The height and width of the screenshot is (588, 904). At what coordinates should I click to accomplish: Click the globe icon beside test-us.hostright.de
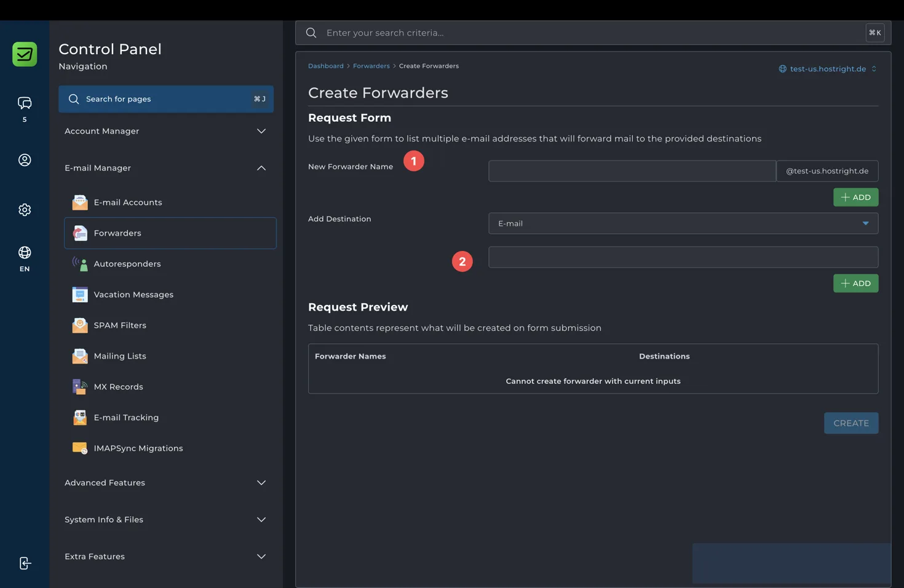[x=783, y=69]
